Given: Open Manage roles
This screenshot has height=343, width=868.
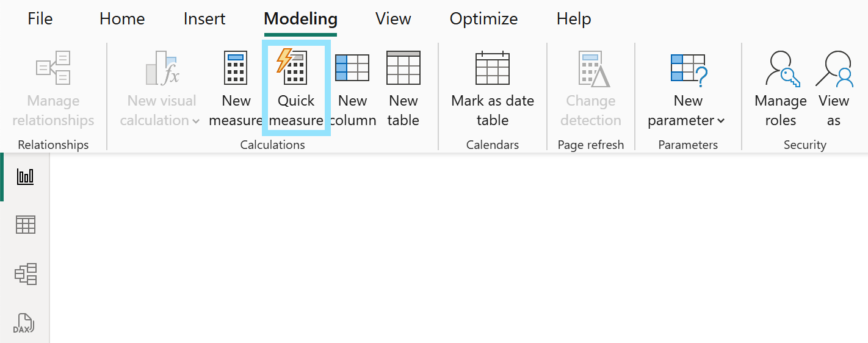Looking at the screenshot, I should click(780, 68).
